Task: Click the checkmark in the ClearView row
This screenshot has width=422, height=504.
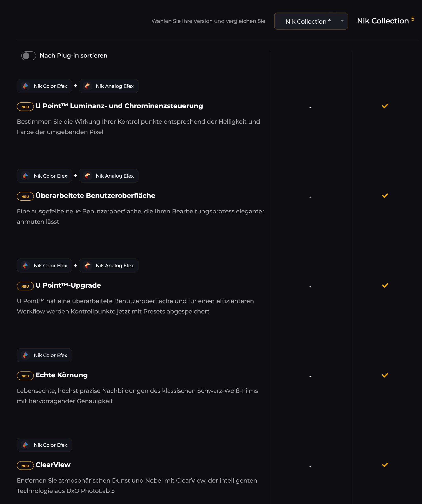Action: [385, 465]
